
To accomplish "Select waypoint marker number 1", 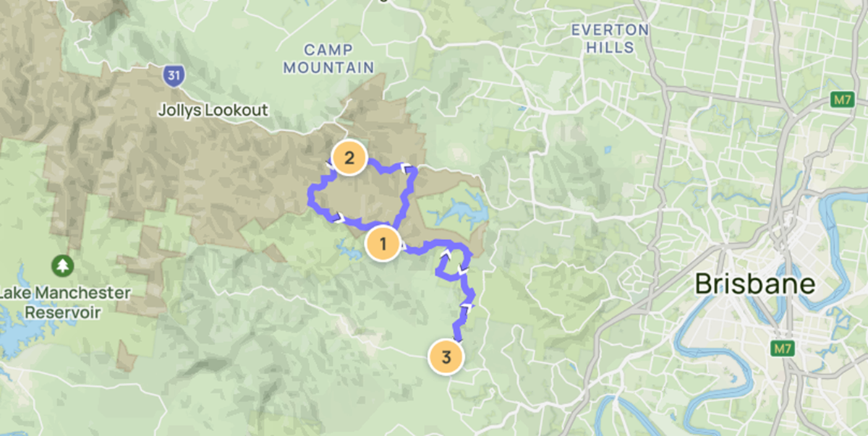I will (383, 244).
